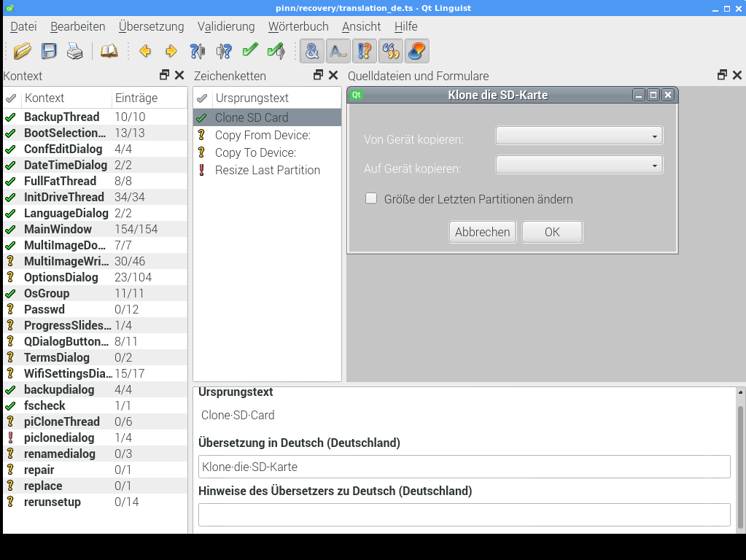Screen dimensions: 746x560
Task: Select the InitDriveThread context
Action: point(95,197)
